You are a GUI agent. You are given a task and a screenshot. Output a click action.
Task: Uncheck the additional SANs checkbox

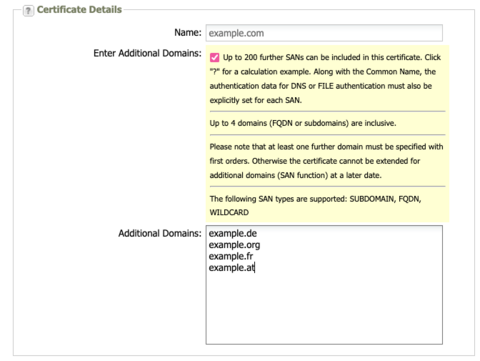tap(214, 58)
